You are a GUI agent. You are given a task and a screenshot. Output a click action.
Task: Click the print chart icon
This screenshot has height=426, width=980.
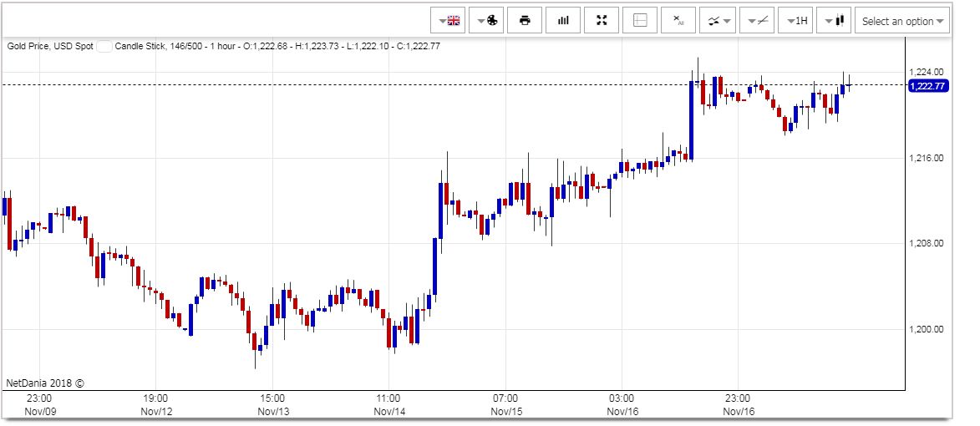pos(525,21)
